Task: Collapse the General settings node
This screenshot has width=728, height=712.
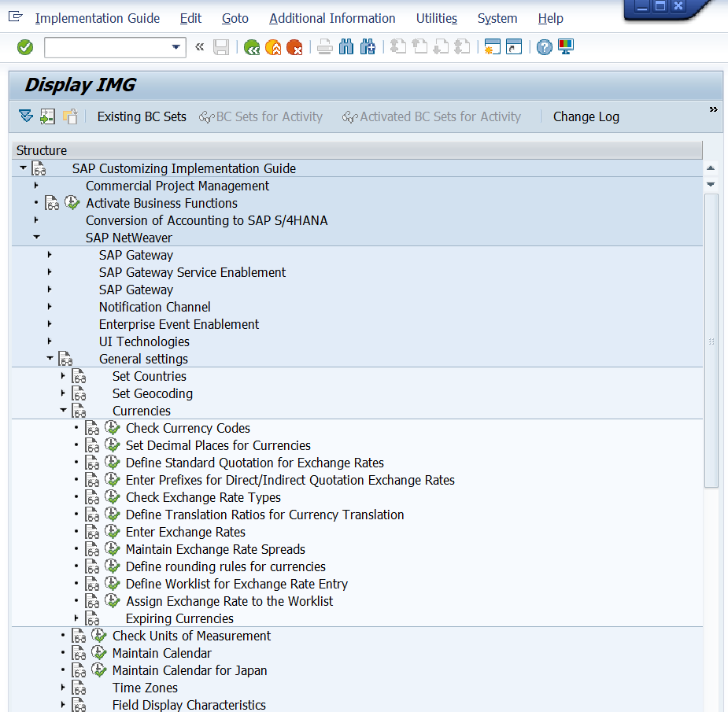Action: coord(50,358)
